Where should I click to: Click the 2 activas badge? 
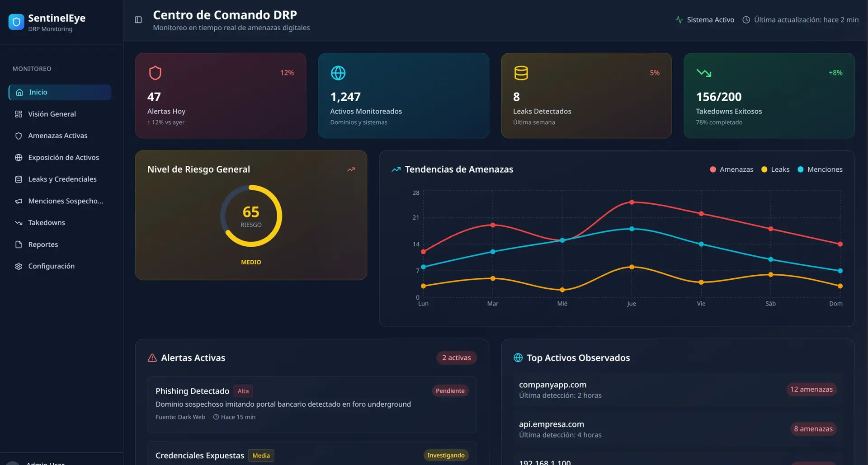pos(457,358)
